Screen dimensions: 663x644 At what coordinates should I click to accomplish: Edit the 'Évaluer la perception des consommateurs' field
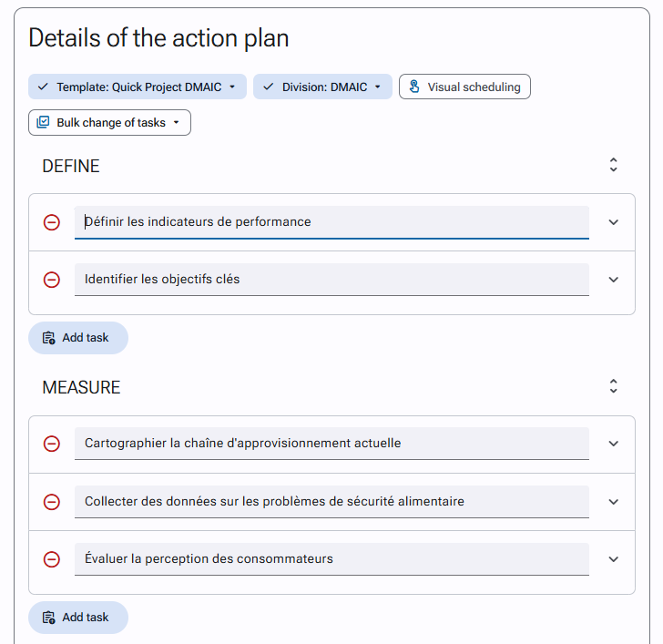coord(331,559)
